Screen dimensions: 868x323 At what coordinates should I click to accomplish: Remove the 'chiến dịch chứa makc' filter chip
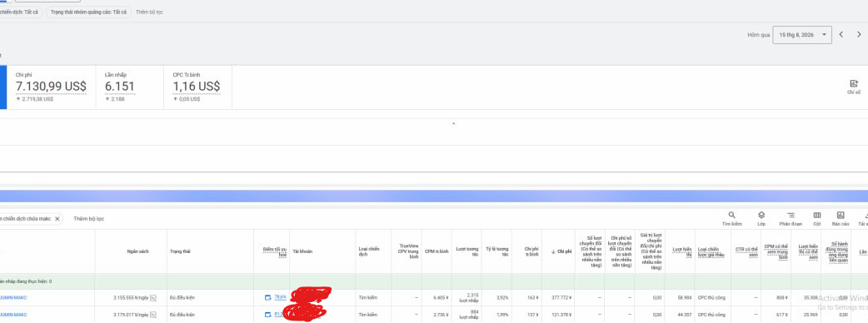pos(57,218)
